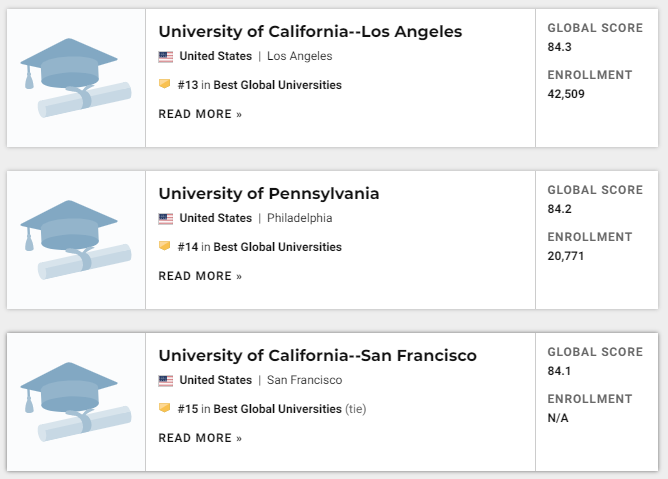Open the University of Pennsylvania title link
Viewport: 668px width, 479px height.
click(x=269, y=194)
